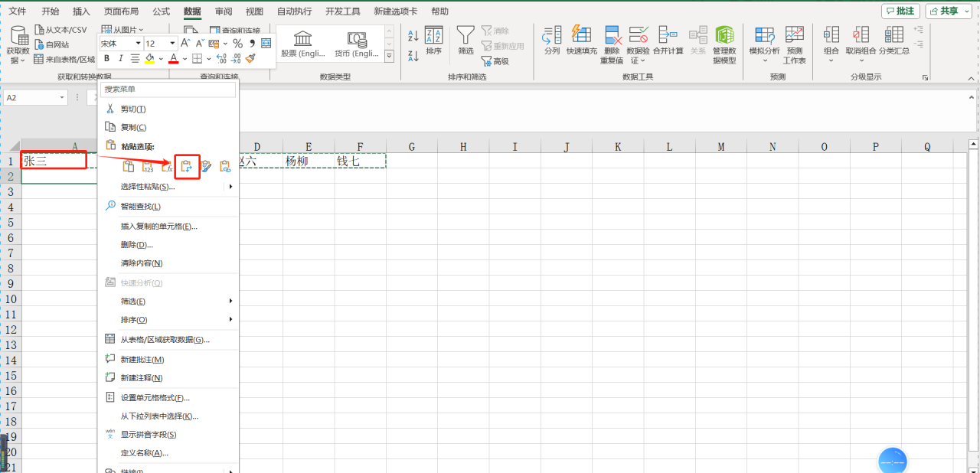Choose 新建批注(M) in context menu
980x473 pixels.
168,360
